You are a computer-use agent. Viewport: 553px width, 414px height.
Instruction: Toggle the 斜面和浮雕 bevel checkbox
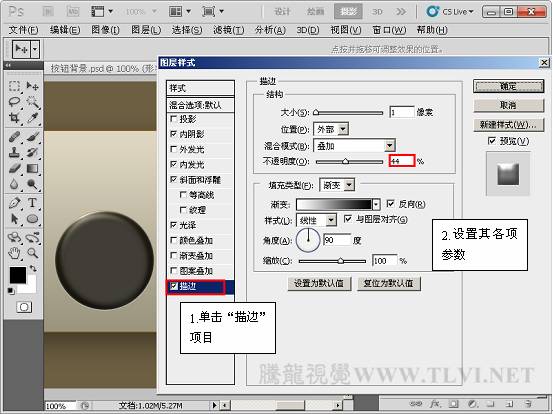click(x=174, y=179)
